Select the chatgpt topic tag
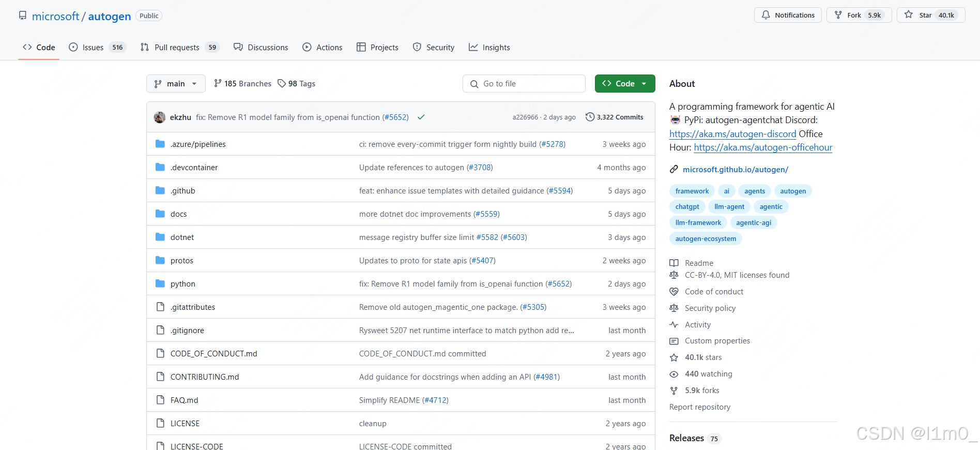Viewport: 980px width, 450px height. coord(687,206)
